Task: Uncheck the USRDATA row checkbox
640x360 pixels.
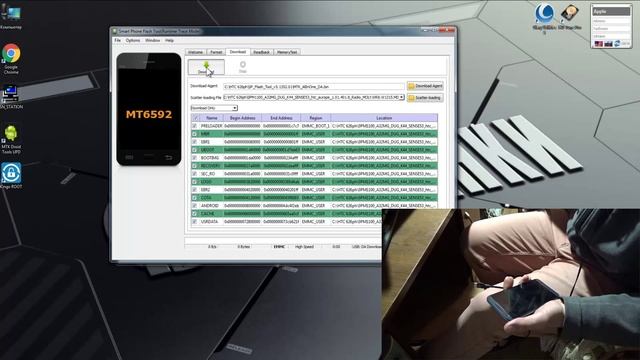Action: [195, 222]
